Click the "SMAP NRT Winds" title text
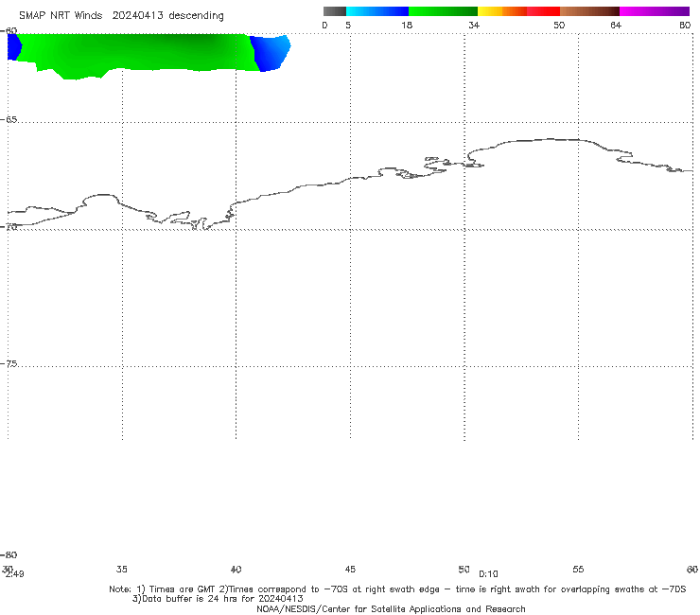Image resolution: width=700 pixels, height=615 pixels. (x=61, y=16)
